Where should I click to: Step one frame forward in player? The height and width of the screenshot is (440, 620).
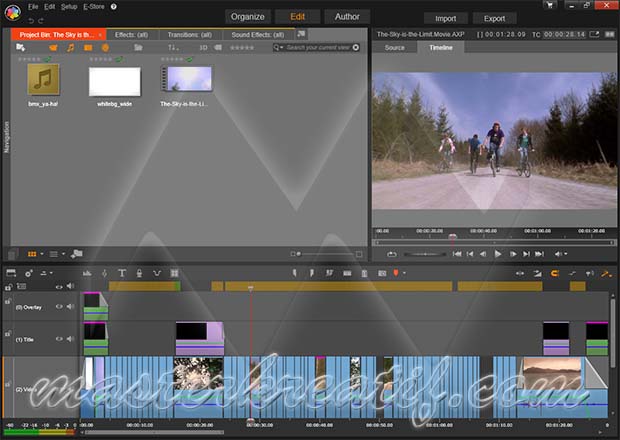click(513, 254)
